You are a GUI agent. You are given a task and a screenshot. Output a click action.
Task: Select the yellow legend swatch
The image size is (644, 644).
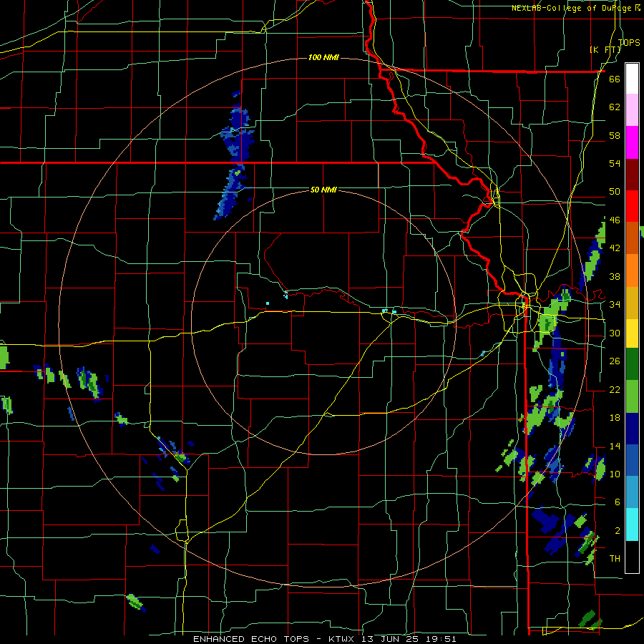(632, 333)
